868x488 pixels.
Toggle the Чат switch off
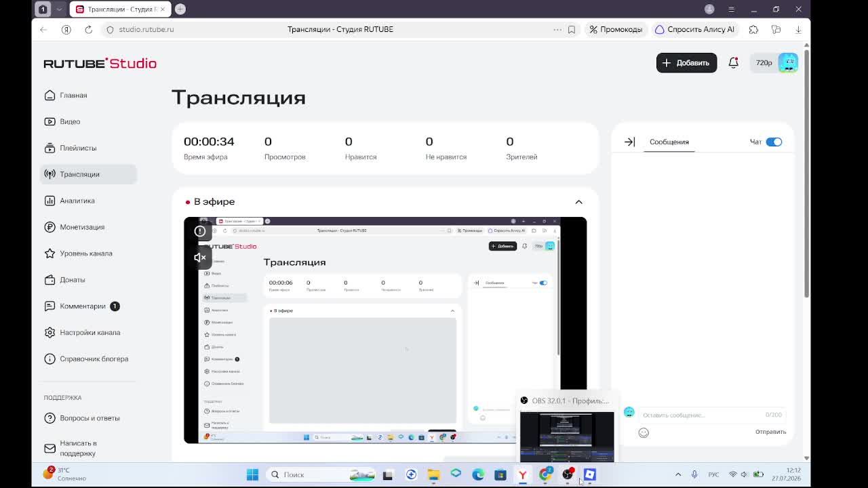click(x=774, y=142)
